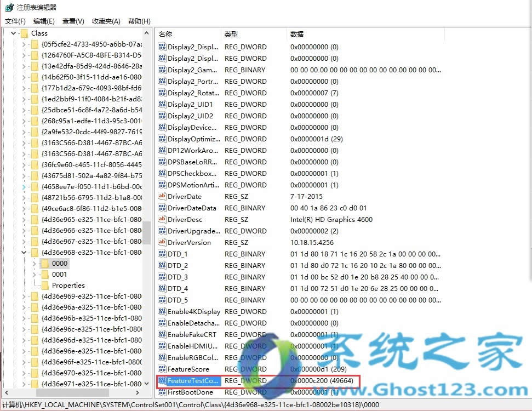Click the REG_BINARY icon next to DTD_1

coord(162,254)
